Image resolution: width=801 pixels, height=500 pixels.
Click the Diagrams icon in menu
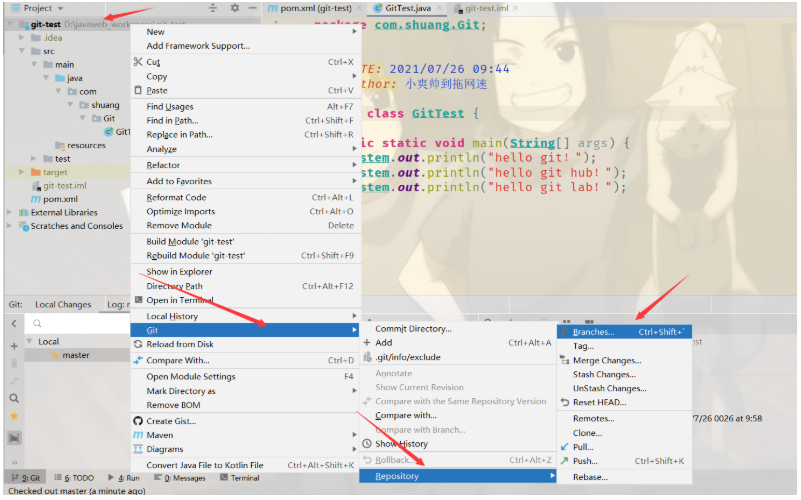138,449
